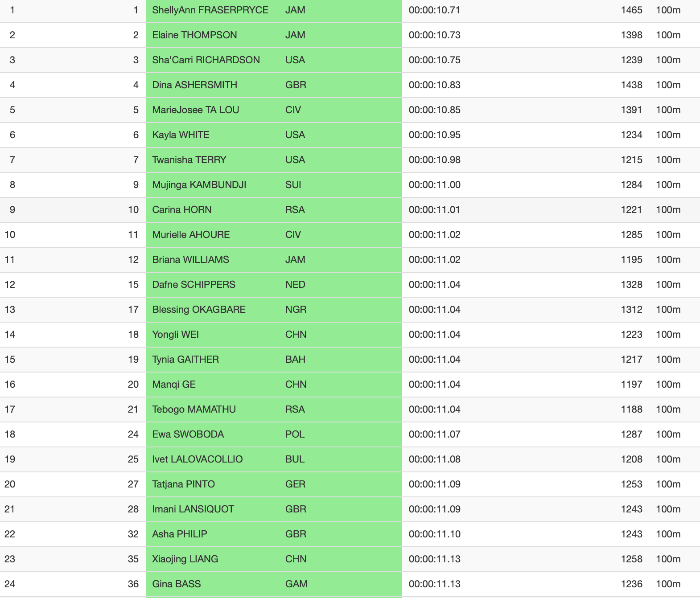The width and height of the screenshot is (700, 598).
Task: Select the ShellyAnn FRASERPRYCE name cell
Action: [x=210, y=10]
